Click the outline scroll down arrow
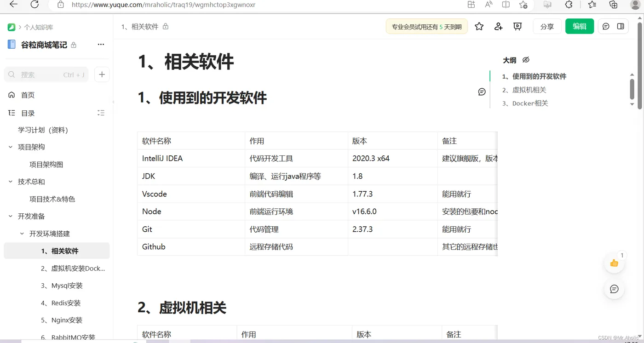The width and height of the screenshot is (644, 343). point(632,105)
